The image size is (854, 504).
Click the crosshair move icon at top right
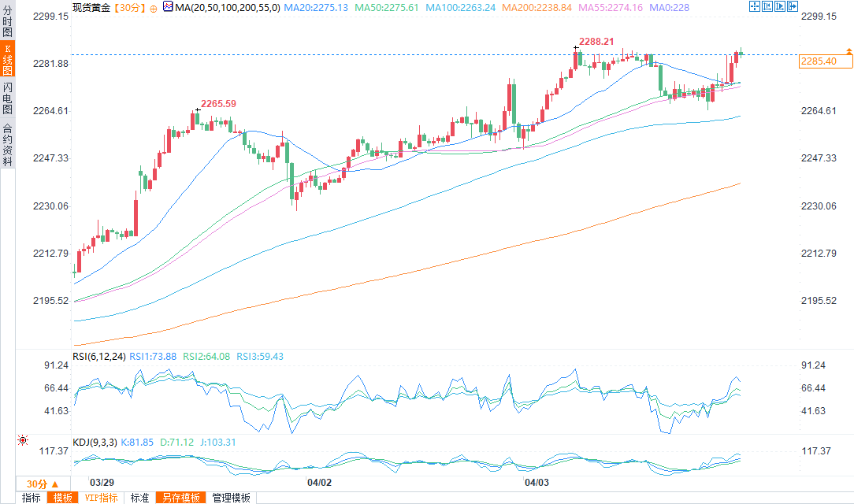(753, 6)
